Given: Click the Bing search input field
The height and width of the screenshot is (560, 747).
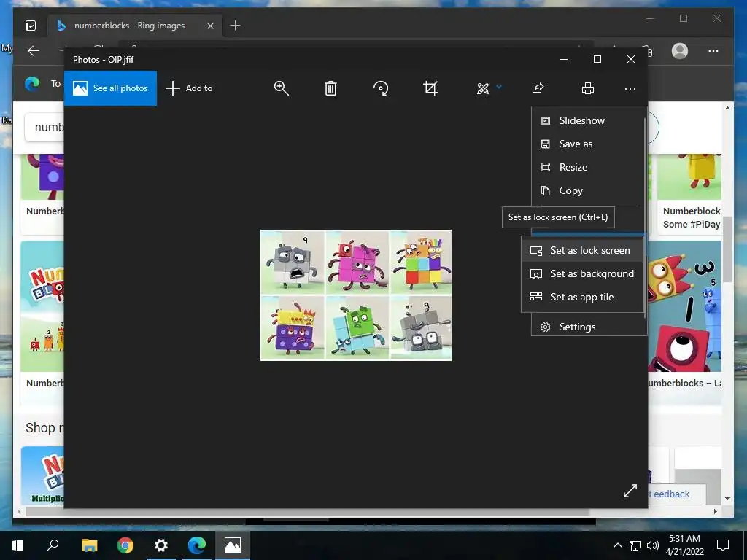Looking at the screenshot, I should [44, 127].
